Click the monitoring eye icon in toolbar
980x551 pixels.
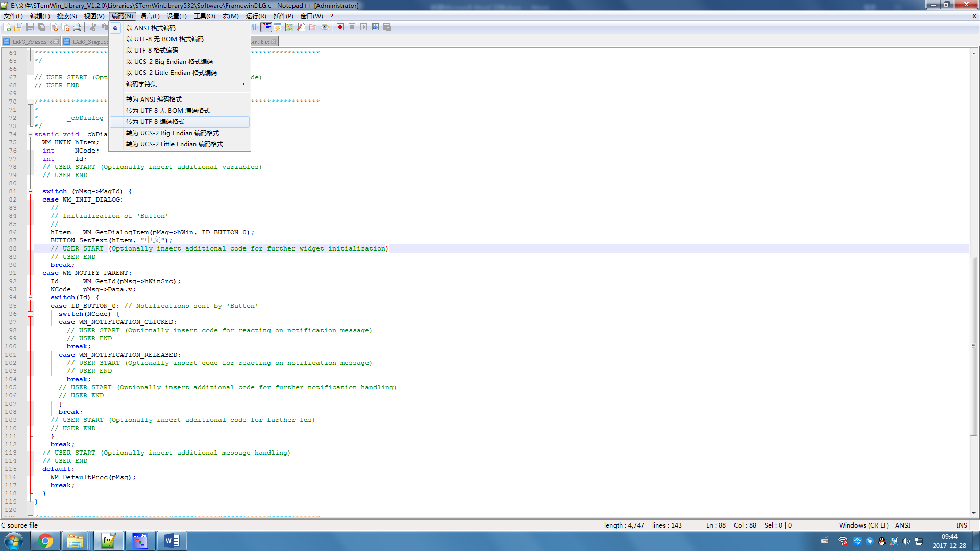pos(325,27)
